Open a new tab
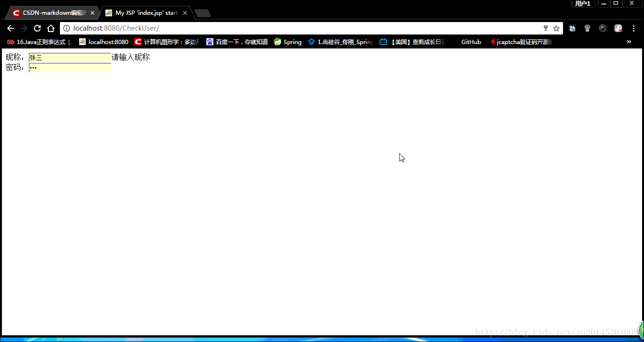 [x=203, y=13]
